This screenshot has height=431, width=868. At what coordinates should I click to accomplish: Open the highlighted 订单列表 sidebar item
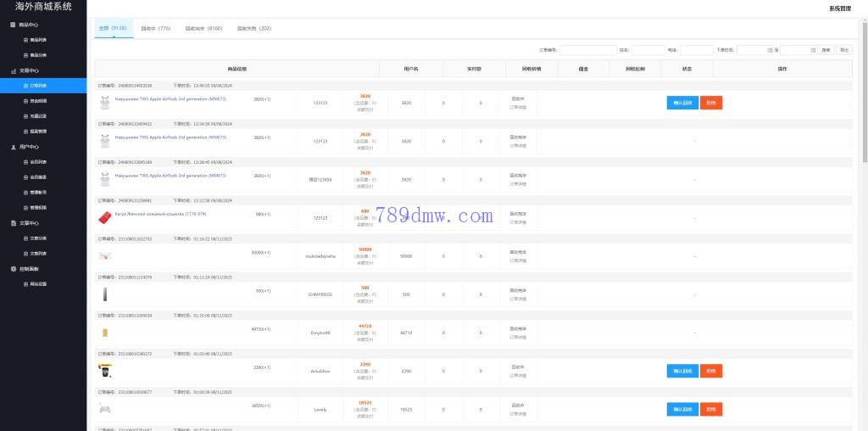[38, 86]
